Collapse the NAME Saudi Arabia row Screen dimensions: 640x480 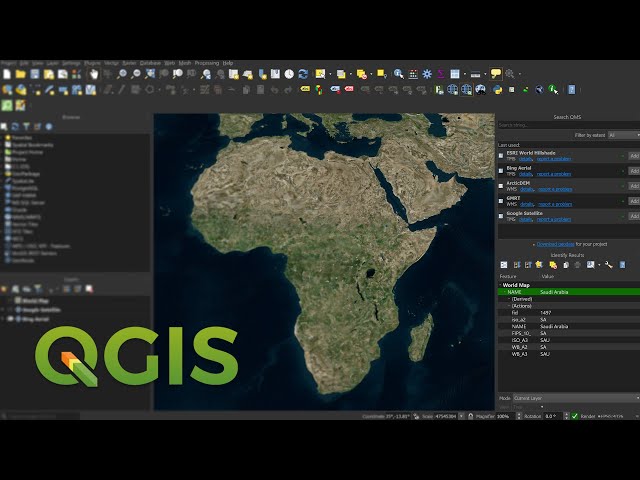click(504, 292)
